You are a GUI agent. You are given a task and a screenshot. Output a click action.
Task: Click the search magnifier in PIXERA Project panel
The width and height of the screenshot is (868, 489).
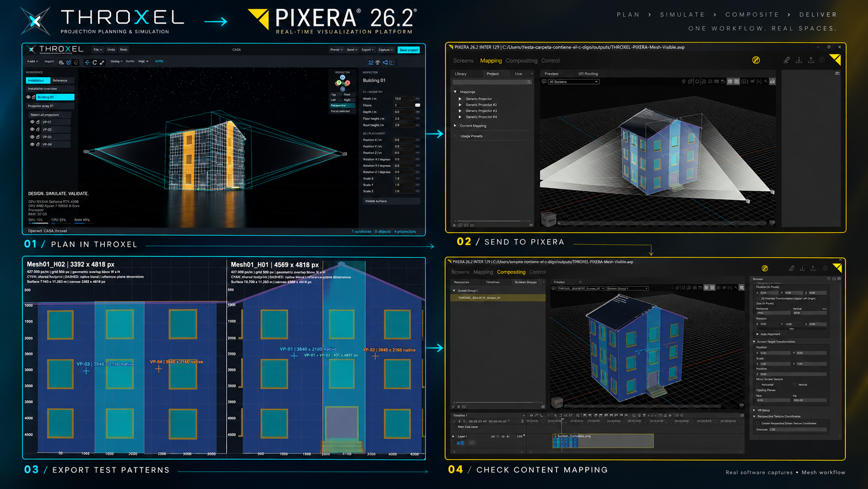click(x=529, y=82)
